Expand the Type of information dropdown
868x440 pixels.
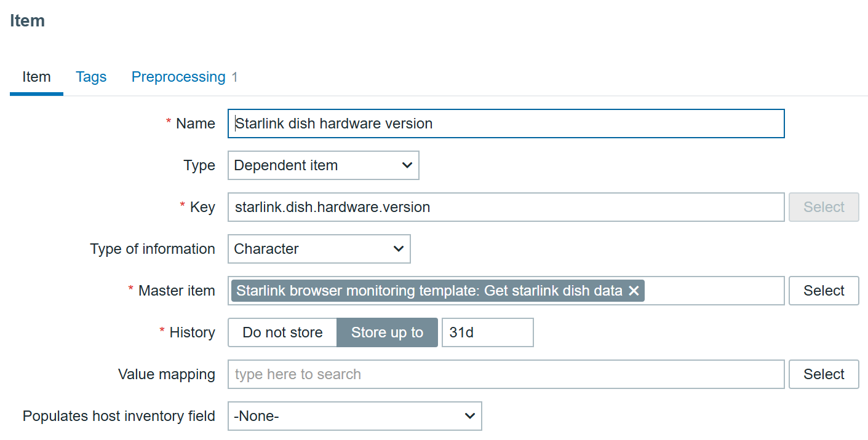click(319, 249)
